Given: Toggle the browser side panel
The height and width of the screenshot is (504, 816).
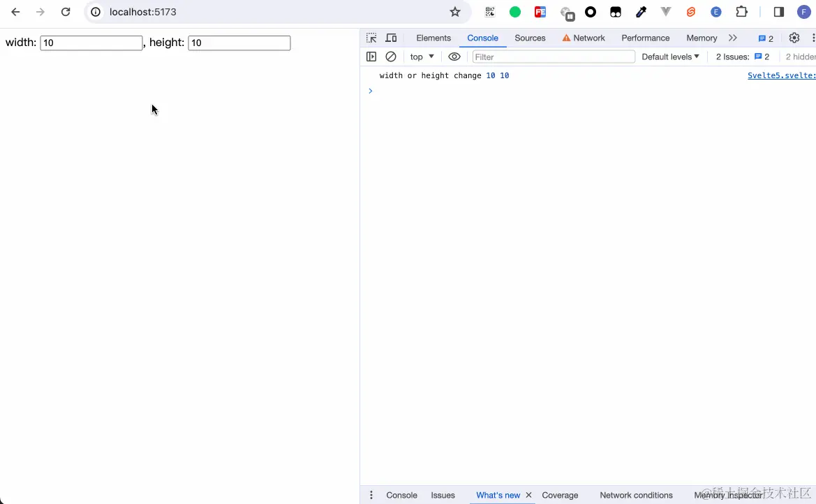Looking at the screenshot, I should pyautogui.click(x=779, y=12).
